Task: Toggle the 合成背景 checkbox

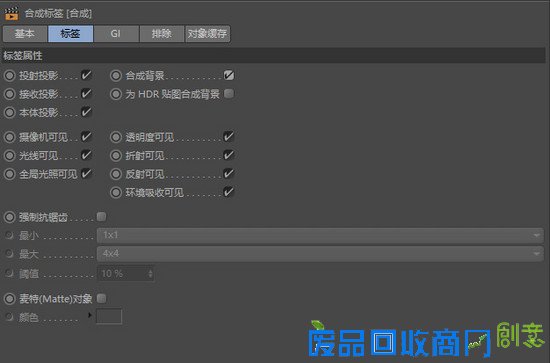Action: coord(229,75)
